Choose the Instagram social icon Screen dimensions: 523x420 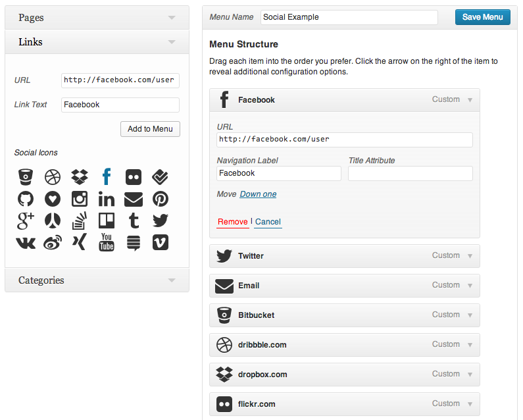[x=80, y=199]
